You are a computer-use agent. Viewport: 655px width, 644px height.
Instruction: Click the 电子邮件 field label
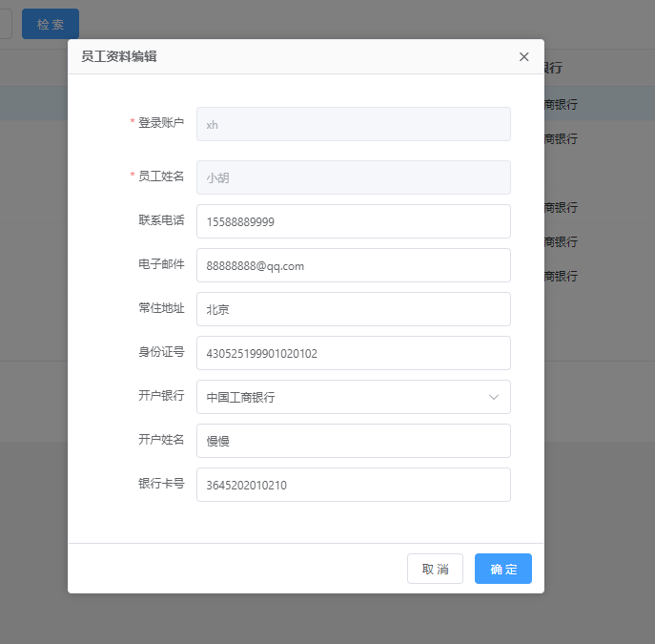point(161,264)
